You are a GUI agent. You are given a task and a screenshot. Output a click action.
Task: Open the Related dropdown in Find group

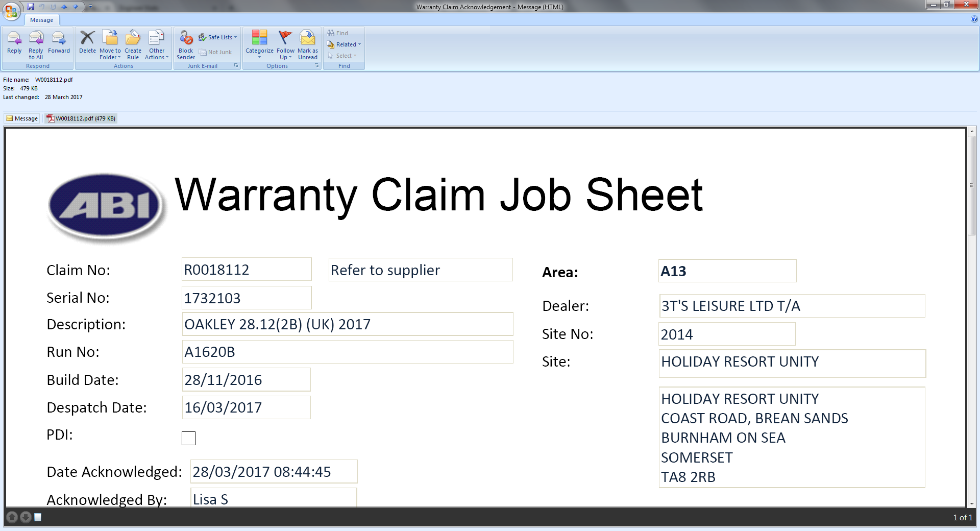coord(344,44)
